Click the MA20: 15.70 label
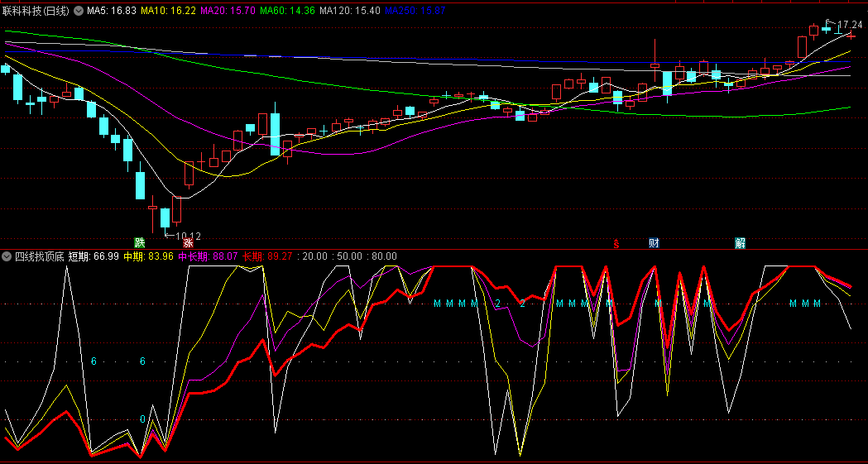Screen dimensions: 868x464 (x=228, y=11)
